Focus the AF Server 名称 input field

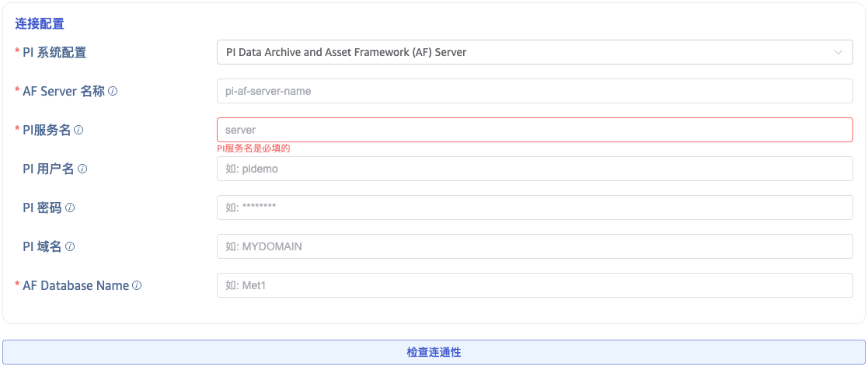(535, 91)
